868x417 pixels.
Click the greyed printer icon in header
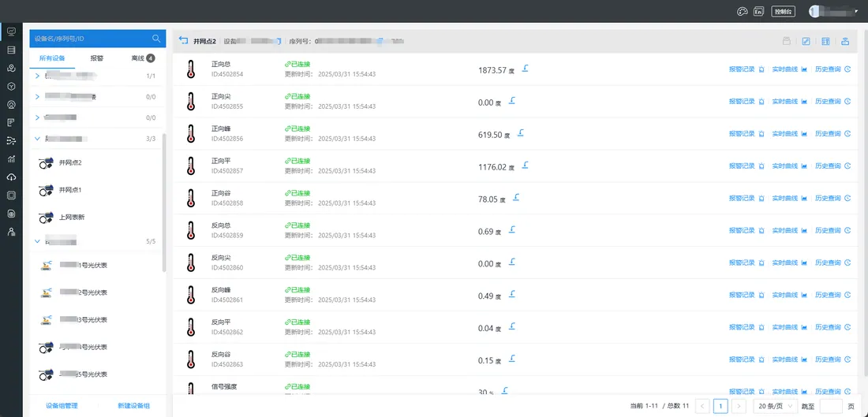coord(786,42)
